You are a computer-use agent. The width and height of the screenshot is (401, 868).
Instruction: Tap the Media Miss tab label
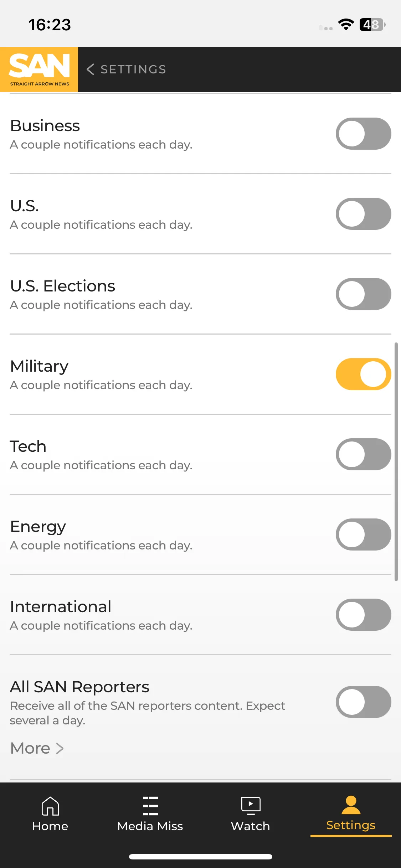150,826
